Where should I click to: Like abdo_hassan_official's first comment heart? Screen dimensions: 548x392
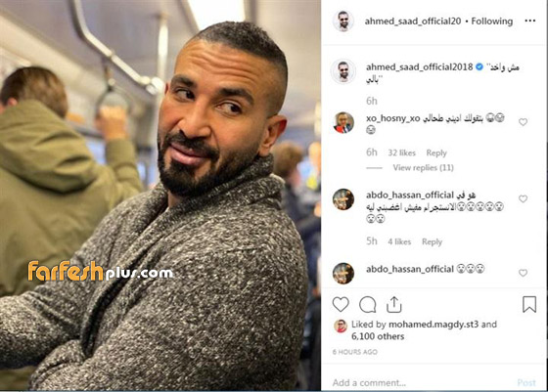(523, 198)
